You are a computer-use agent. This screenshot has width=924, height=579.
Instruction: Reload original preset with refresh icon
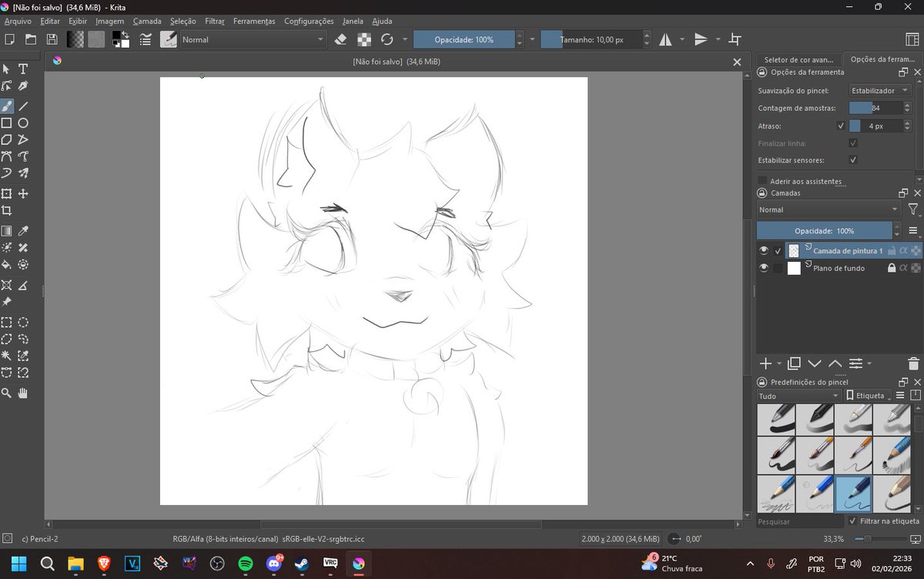click(x=387, y=39)
